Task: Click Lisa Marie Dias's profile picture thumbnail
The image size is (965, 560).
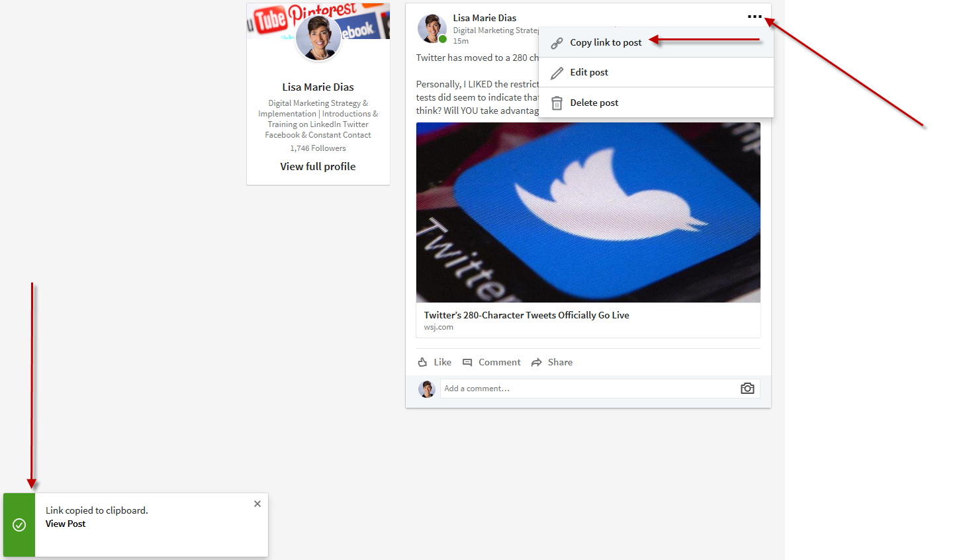Action: click(432, 28)
